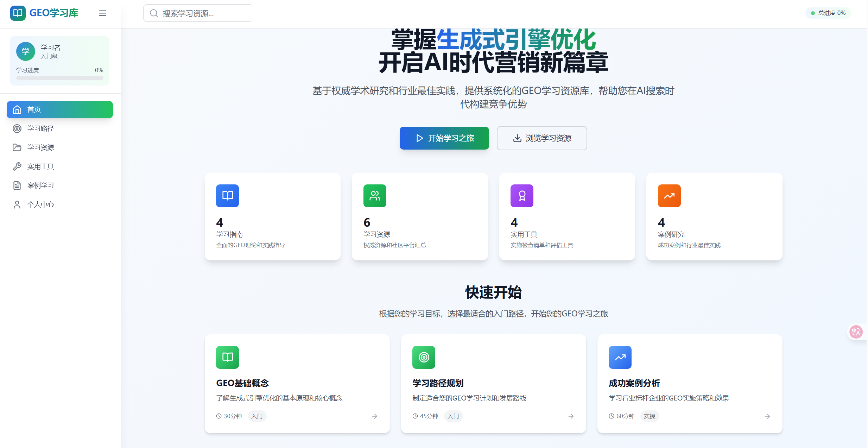Image resolution: width=868 pixels, height=448 pixels.
Task: Click the arrow on 学习路径规划 card
Action: (571, 416)
